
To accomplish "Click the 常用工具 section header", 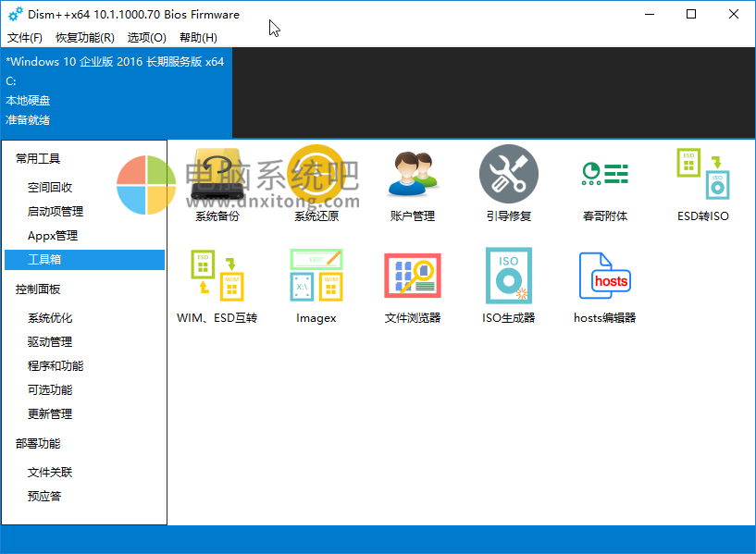I will (38, 158).
